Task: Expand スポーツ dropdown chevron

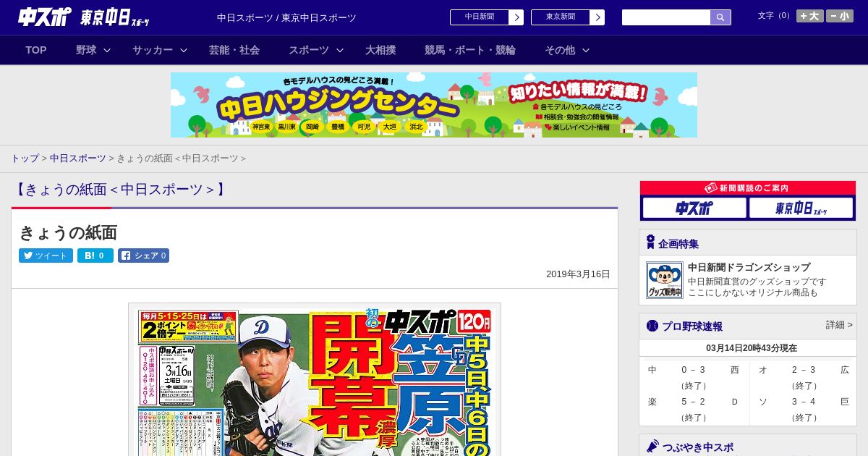Action: coord(340,50)
